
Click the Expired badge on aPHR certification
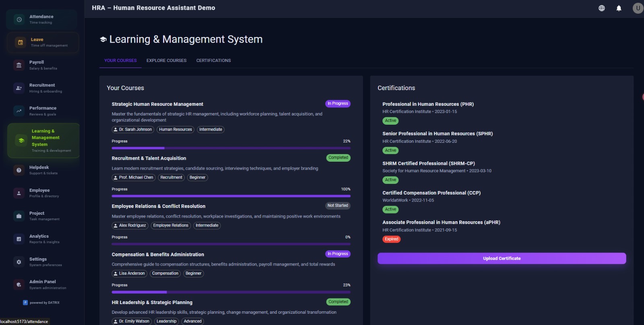pyautogui.click(x=391, y=239)
